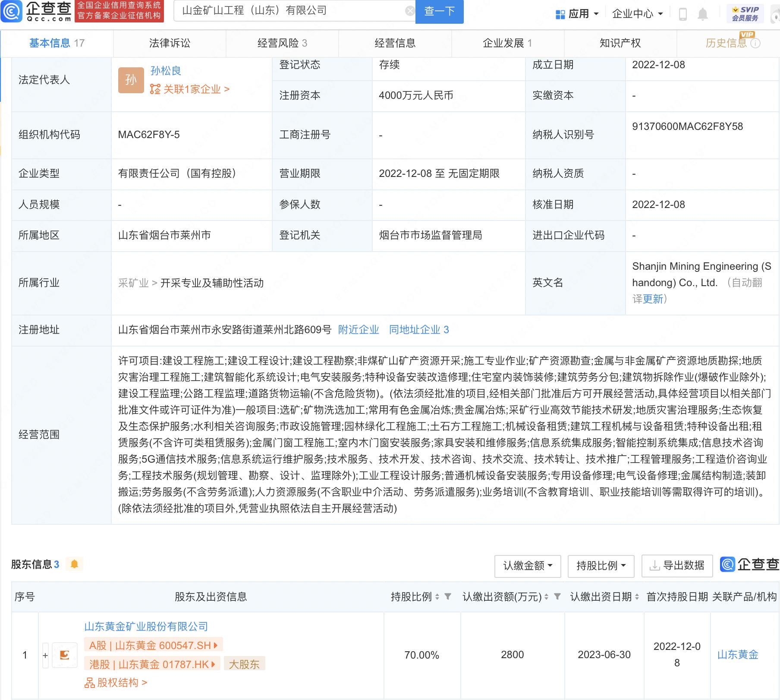Image resolution: width=780 pixels, height=700 pixels.
Task: Filter the 持股比例 column with funnel icon
Action: 448,596
